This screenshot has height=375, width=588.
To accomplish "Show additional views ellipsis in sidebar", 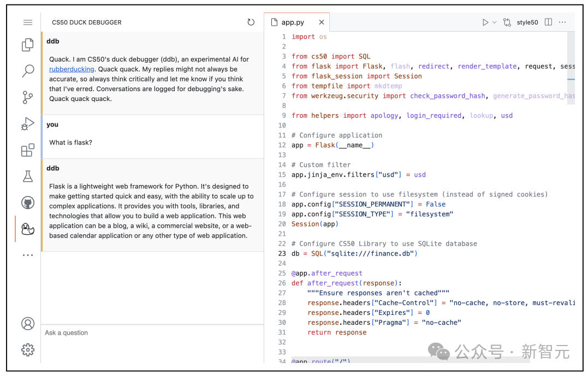I will tap(28, 255).
